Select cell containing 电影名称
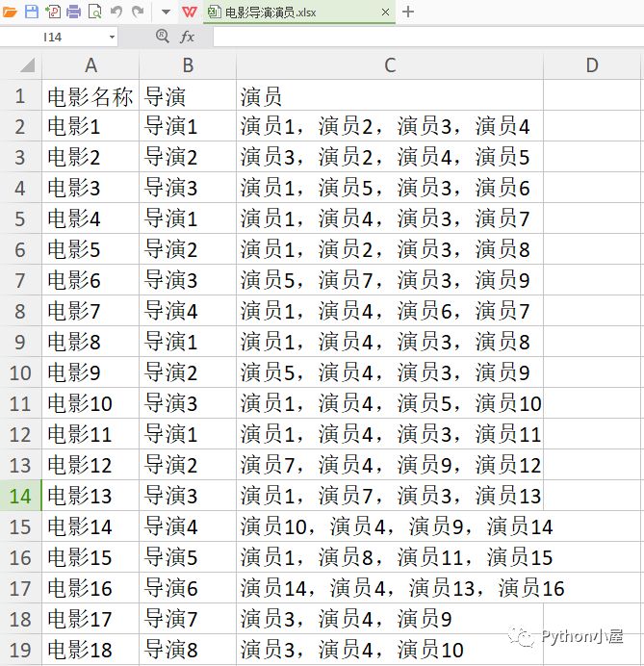 click(90, 95)
